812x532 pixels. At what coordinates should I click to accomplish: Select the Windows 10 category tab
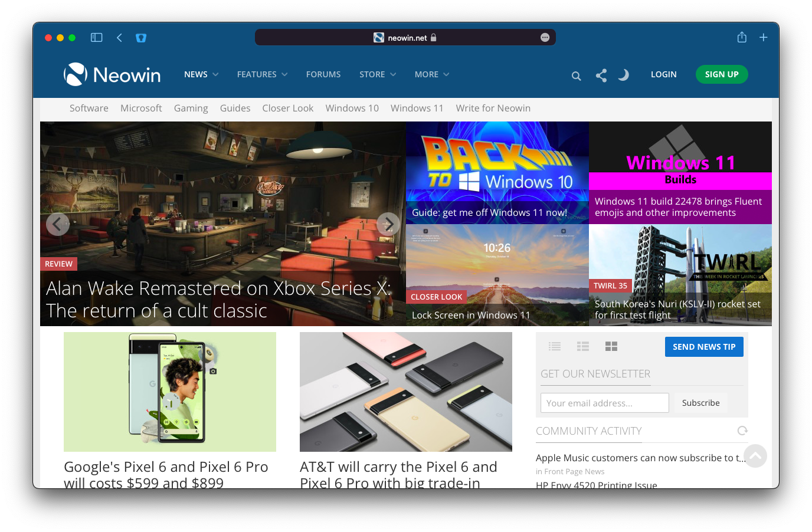[352, 108]
